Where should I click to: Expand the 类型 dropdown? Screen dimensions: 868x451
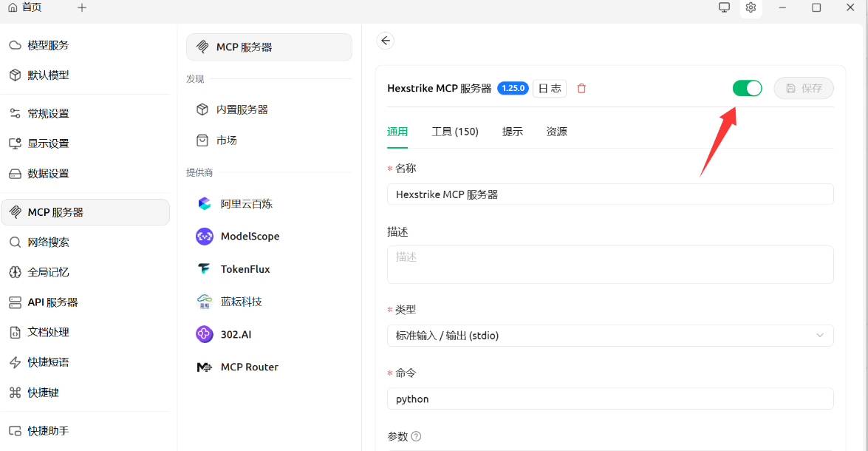click(x=610, y=336)
